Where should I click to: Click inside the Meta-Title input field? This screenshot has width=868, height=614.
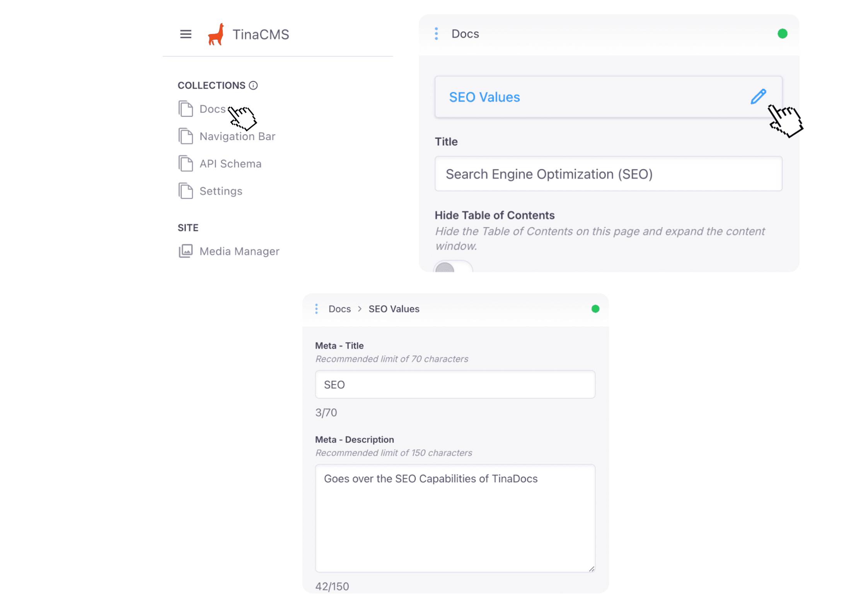tap(455, 384)
